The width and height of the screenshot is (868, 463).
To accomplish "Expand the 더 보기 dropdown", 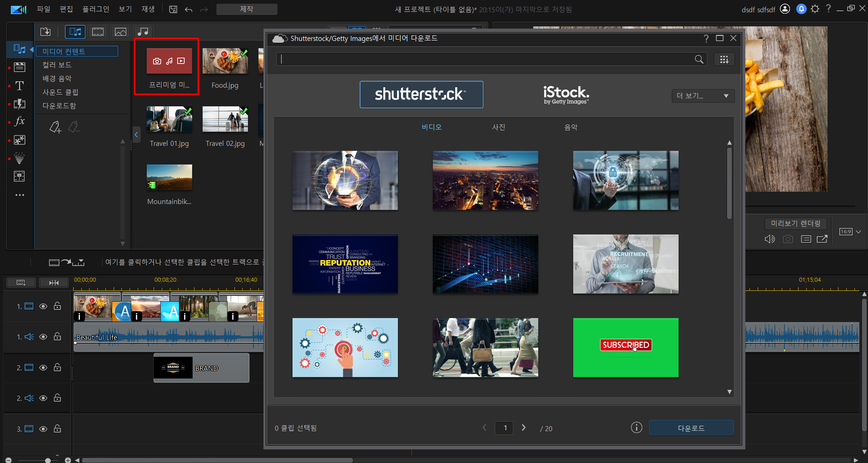I will (x=703, y=96).
